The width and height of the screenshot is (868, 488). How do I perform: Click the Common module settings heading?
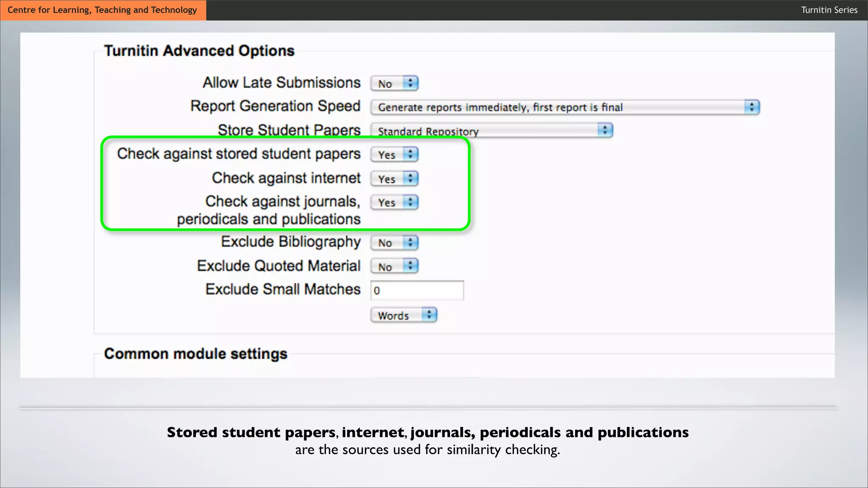pos(195,354)
